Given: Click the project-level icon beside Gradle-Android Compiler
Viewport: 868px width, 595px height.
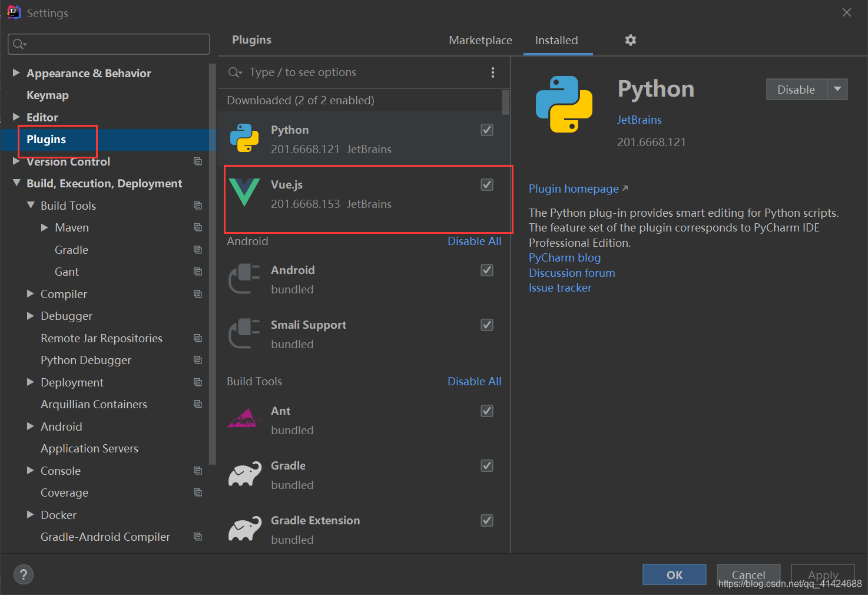Looking at the screenshot, I should 198,537.
